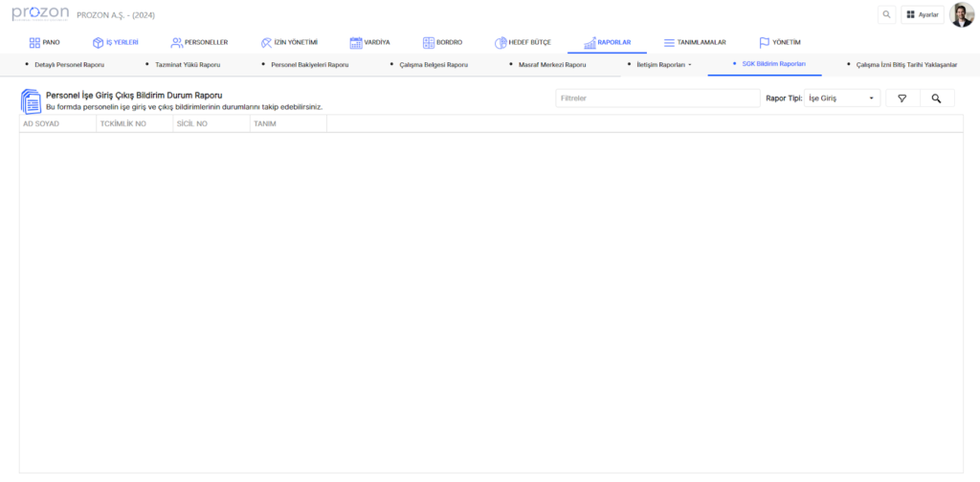
Task: Switch to Detaylı Personel Raporu tab
Action: [x=69, y=65]
